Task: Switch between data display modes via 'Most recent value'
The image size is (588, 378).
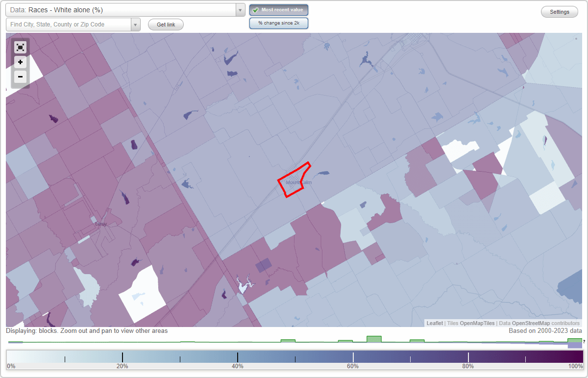Action: click(x=279, y=10)
